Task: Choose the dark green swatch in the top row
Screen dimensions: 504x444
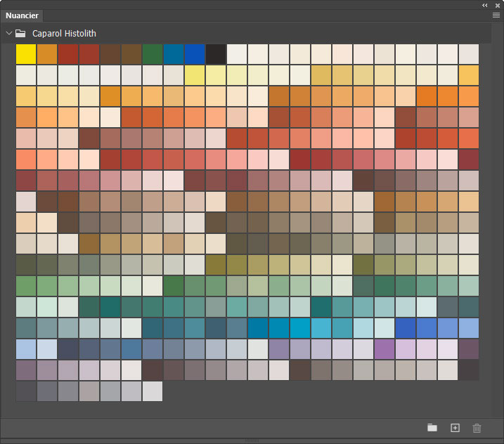Action: pyautogui.click(x=153, y=54)
